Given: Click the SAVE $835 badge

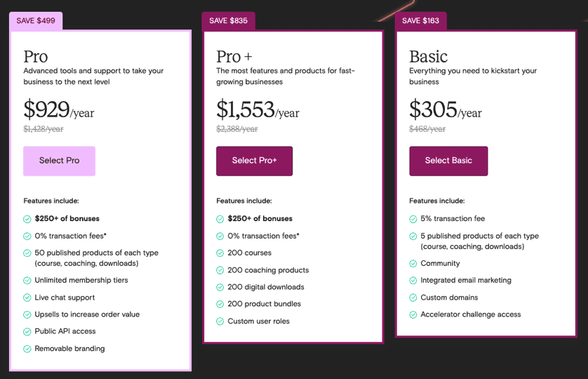Looking at the screenshot, I should click(x=228, y=20).
